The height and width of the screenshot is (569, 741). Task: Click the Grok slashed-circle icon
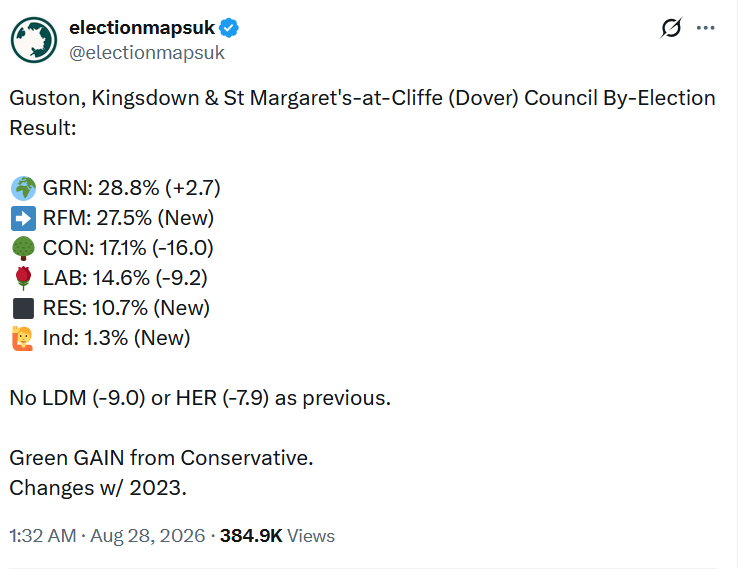(x=671, y=28)
